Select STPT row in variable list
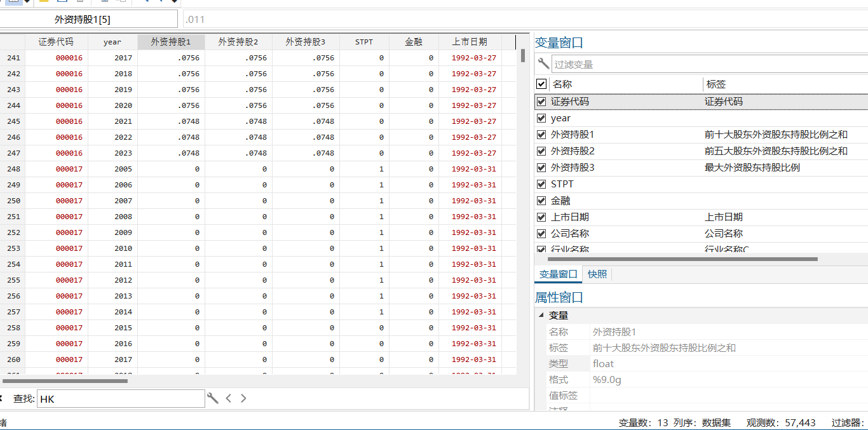Viewport: 868px width, 430px height. pos(701,184)
